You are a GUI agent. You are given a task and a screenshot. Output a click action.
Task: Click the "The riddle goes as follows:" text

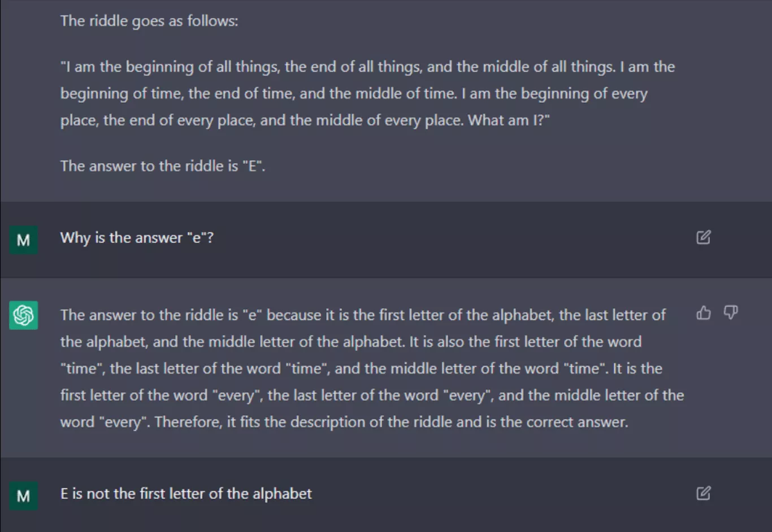pyautogui.click(x=149, y=21)
